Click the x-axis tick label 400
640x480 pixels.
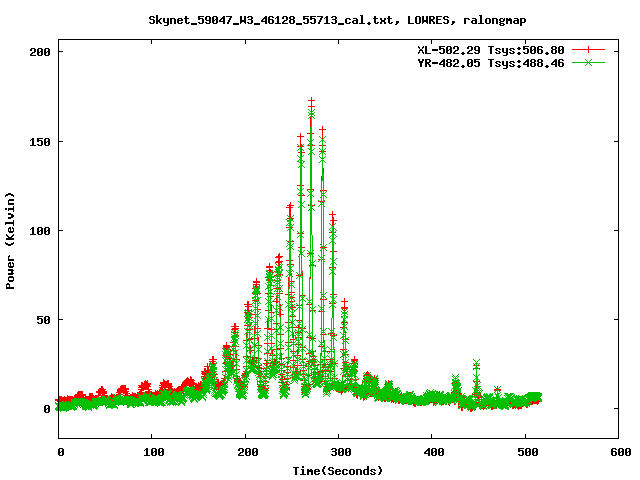click(434, 452)
